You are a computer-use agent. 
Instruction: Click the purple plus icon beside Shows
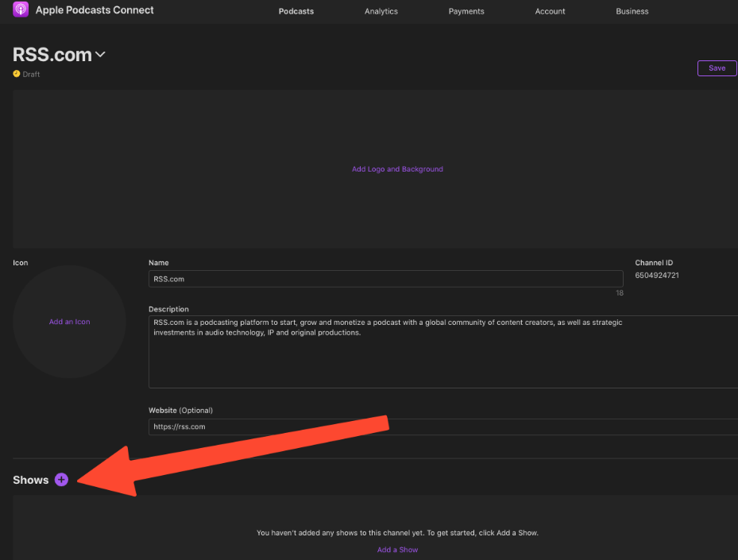point(61,480)
